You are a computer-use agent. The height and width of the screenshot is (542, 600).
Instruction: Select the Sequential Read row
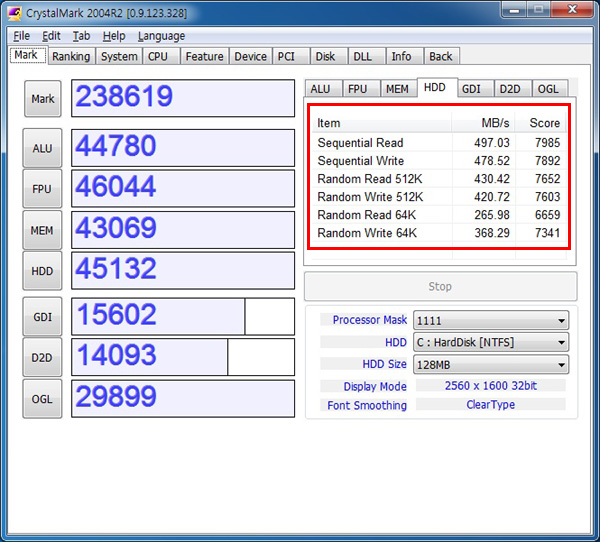[439, 143]
